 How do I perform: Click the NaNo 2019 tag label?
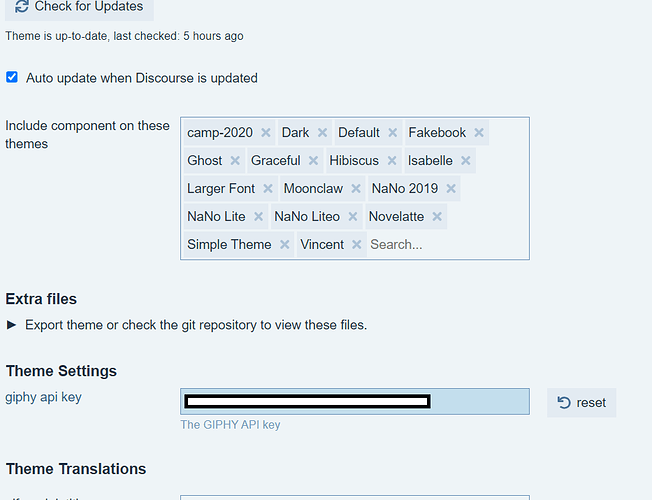pyautogui.click(x=405, y=188)
